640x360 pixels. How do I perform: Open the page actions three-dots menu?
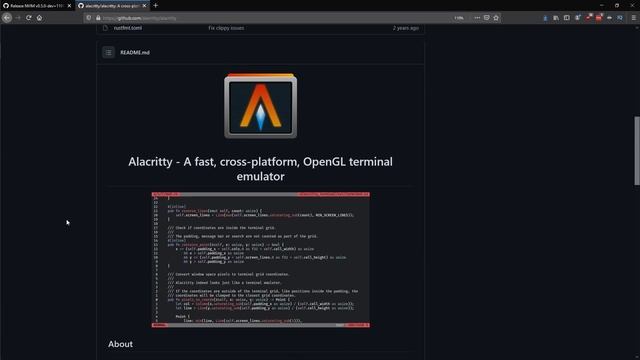(x=477, y=18)
